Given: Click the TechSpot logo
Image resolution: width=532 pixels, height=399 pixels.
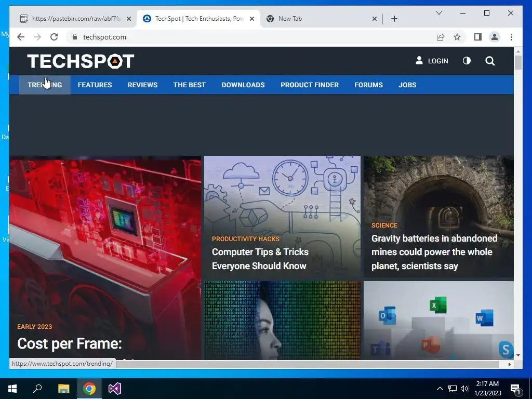Looking at the screenshot, I should pyautogui.click(x=81, y=61).
